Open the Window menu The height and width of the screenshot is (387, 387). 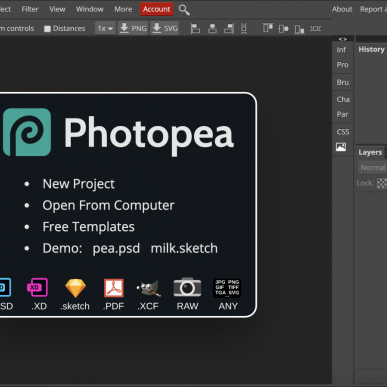(x=90, y=9)
